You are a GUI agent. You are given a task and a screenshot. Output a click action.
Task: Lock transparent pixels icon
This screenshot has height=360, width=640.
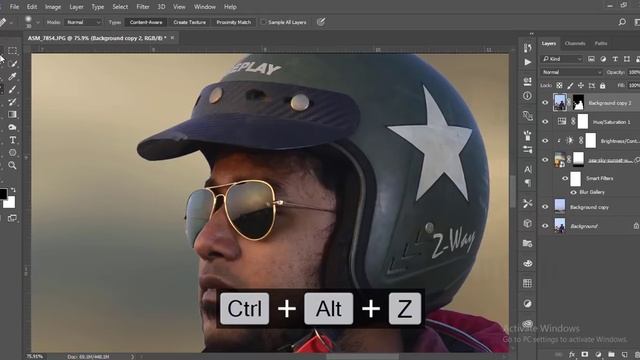pyautogui.click(x=559, y=85)
